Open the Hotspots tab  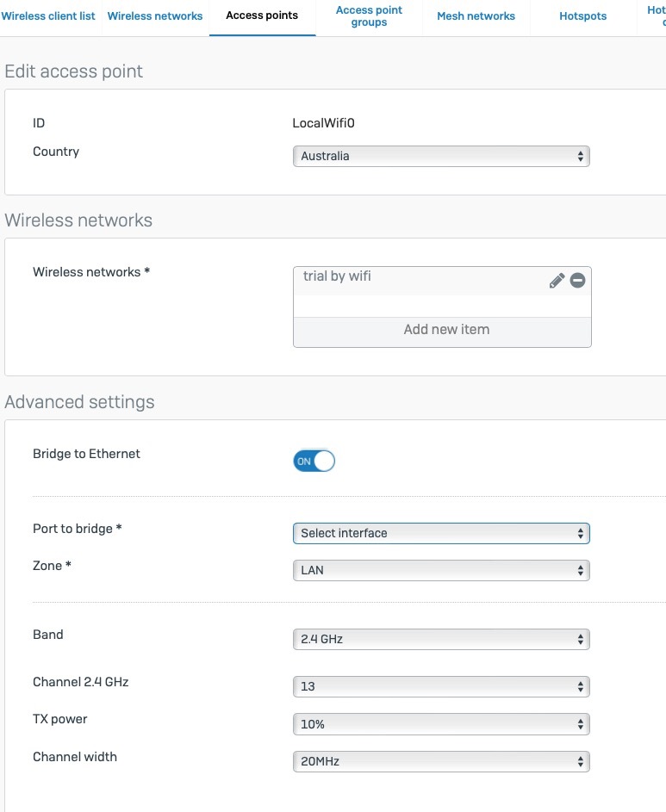(582, 16)
